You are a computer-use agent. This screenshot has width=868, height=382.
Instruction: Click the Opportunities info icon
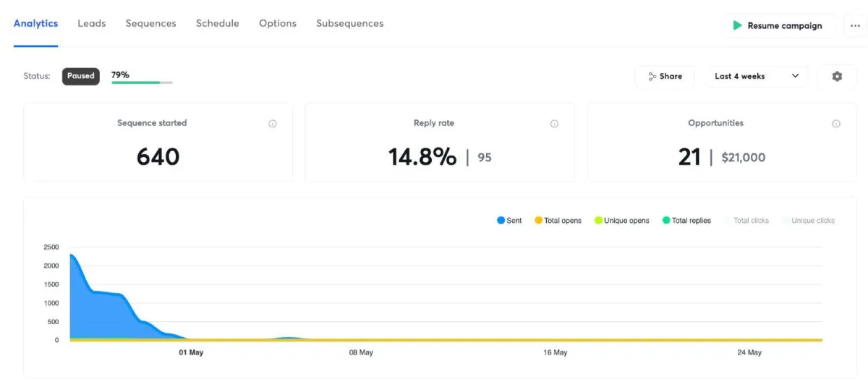pos(836,124)
